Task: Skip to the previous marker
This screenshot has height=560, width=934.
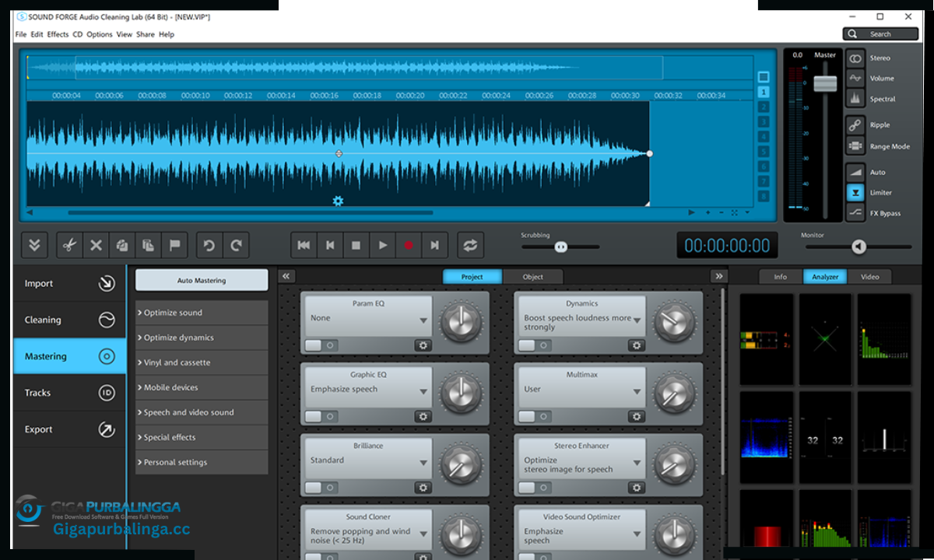Action: tap(330, 245)
